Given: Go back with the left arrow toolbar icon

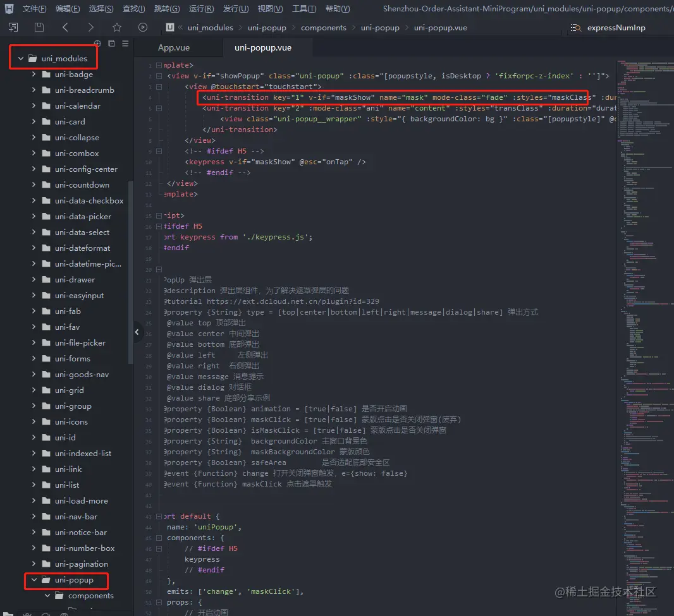Looking at the screenshot, I should click(x=65, y=28).
